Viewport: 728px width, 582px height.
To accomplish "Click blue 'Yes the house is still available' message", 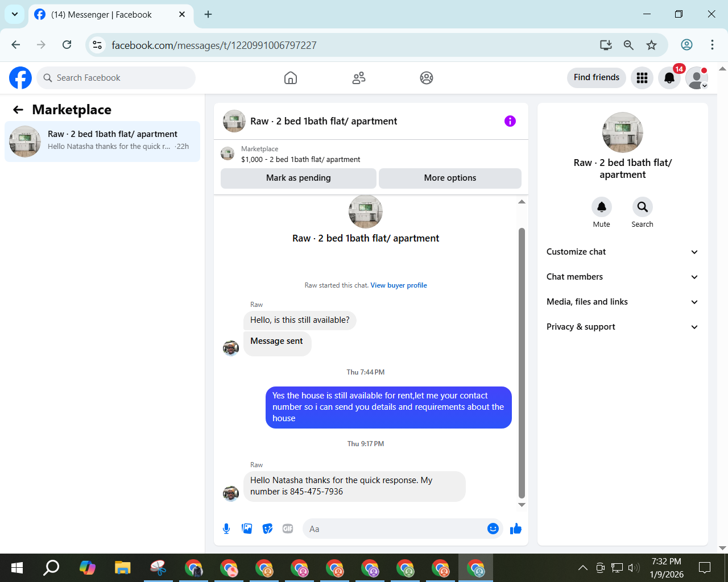I will pos(388,408).
